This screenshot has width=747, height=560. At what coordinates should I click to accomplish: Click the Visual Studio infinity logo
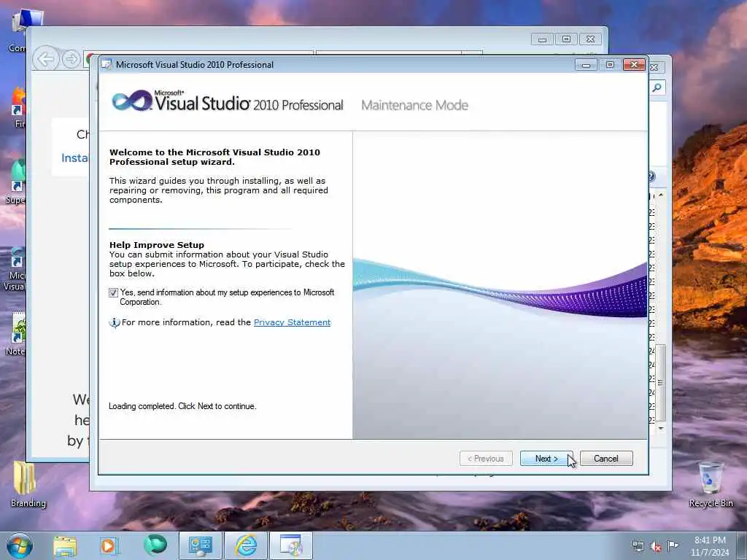[x=131, y=101]
